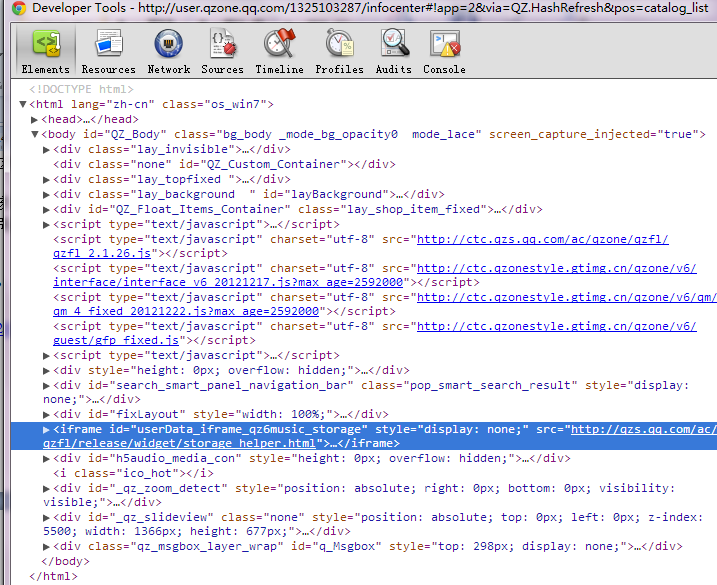Expand the QZ_Float_Items_Container div
The image size is (717, 585).
click(x=46, y=210)
